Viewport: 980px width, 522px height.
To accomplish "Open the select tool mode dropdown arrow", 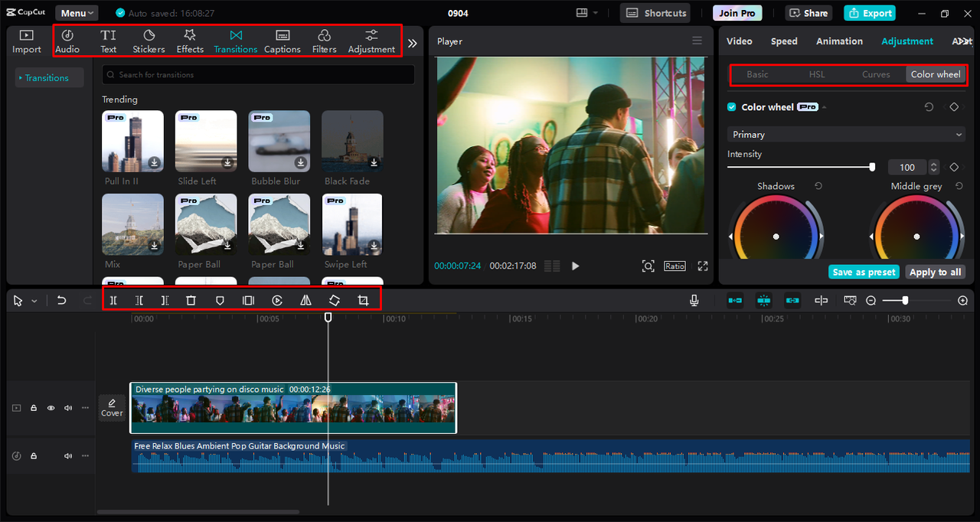I will point(34,302).
